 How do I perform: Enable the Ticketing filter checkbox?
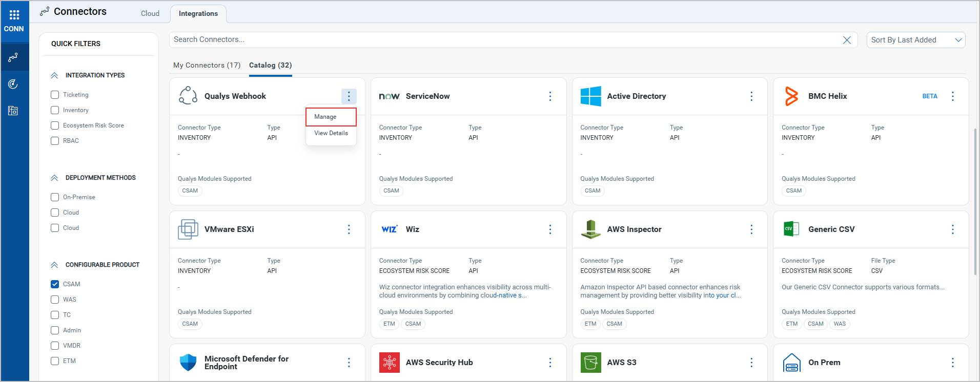[x=55, y=95]
